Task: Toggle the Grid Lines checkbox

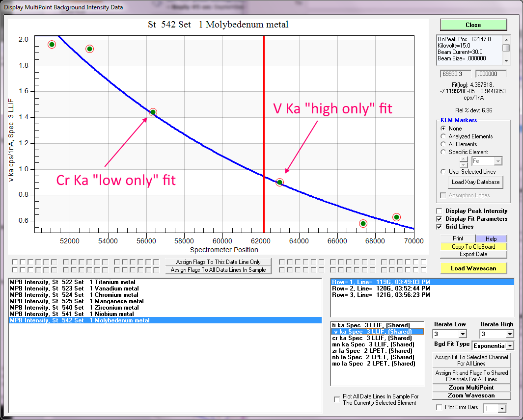Action: coord(440,227)
